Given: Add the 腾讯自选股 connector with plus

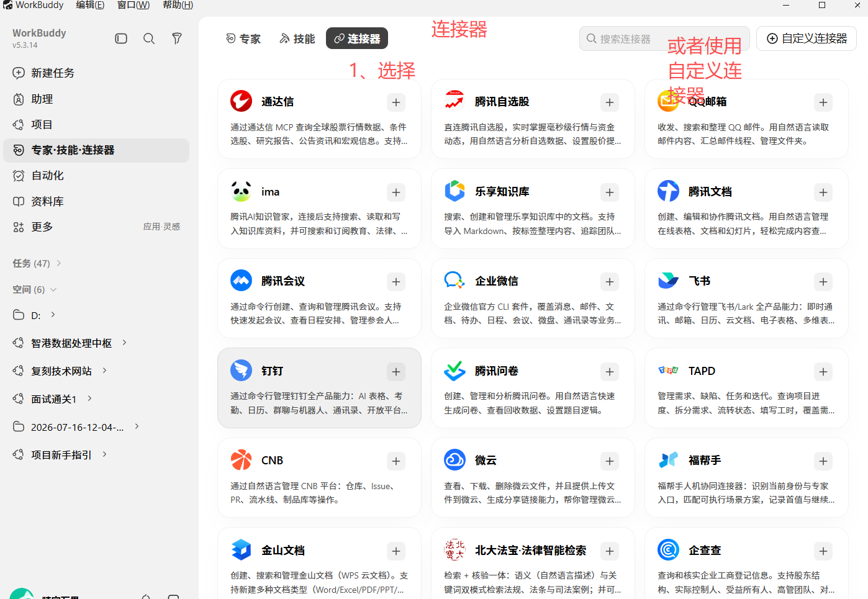Looking at the screenshot, I should (x=610, y=102).
